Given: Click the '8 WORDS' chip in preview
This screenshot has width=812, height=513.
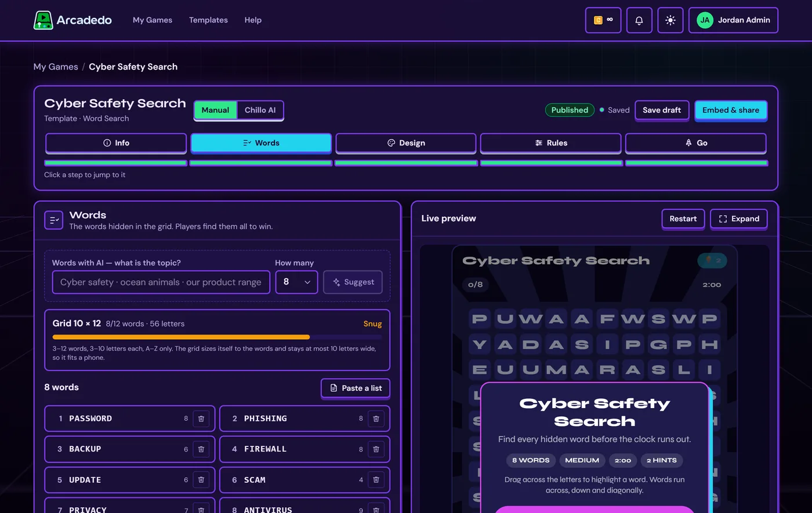Looking at the screenshot, I should click(x=531, y=460).
